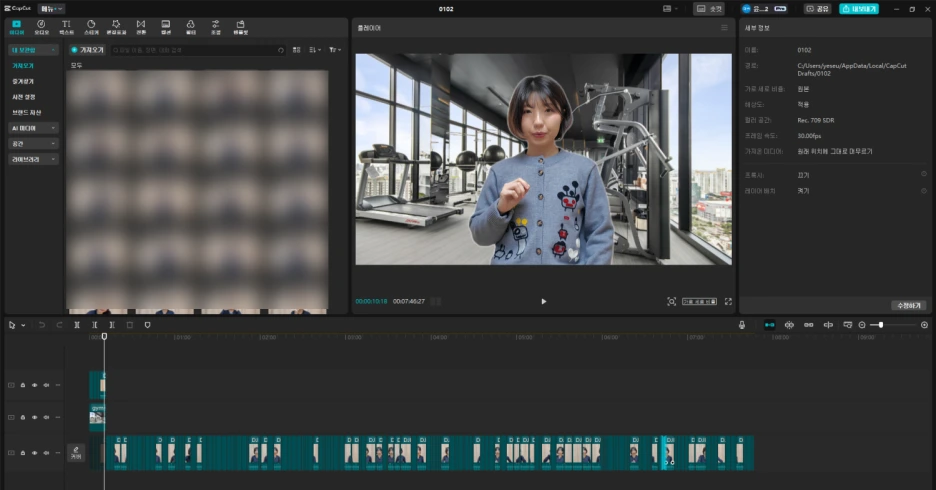936x490 pixels.
Task: Click the user account Pro badge
Action: 780,9
